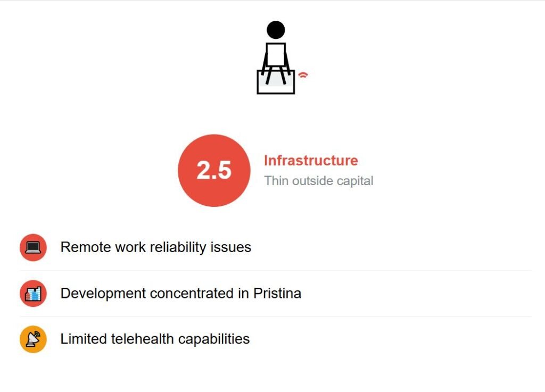Click the red Wi-Fi signal icon
The height and width of the screenshot is (392, 545).
(303, 75)
